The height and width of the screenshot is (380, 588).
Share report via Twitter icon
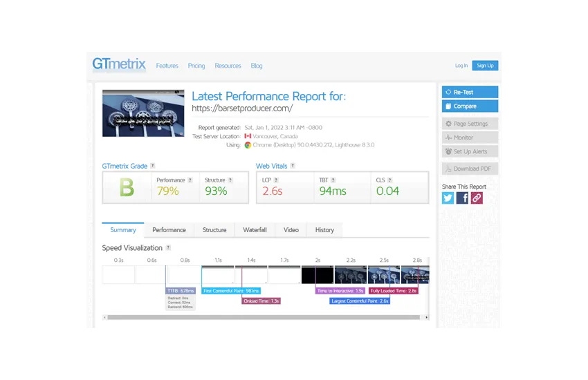pos(448,198)
